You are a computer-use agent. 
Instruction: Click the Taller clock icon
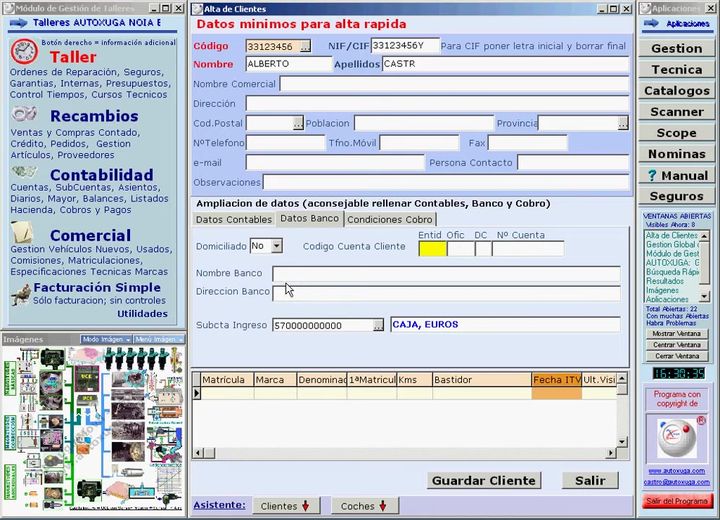pyautogui.click(x=24, y=51)
